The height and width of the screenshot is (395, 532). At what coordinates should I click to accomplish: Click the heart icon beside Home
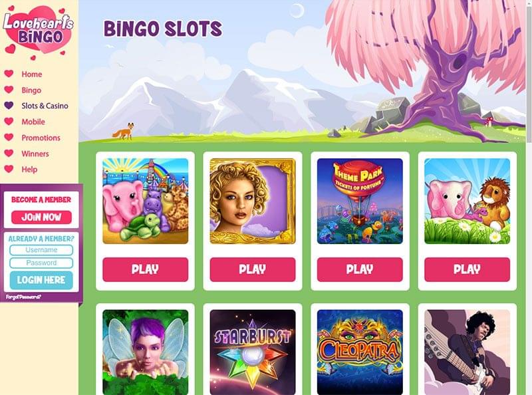[x=9, y=74]
